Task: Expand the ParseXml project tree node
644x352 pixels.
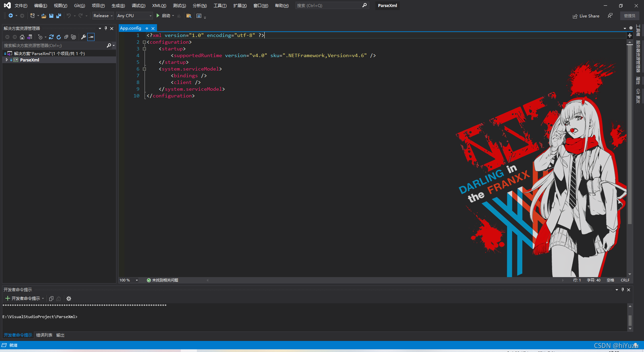Action: (x=7, y=60)
